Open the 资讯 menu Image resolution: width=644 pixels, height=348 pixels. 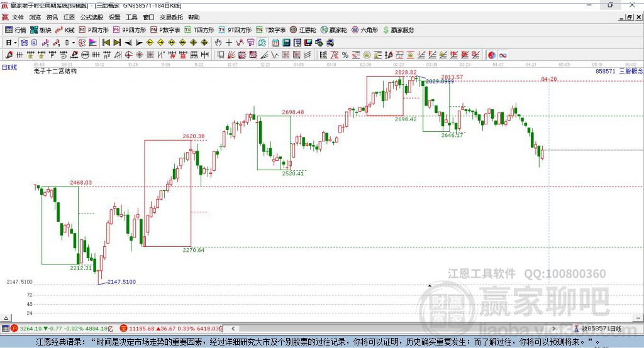52,17
